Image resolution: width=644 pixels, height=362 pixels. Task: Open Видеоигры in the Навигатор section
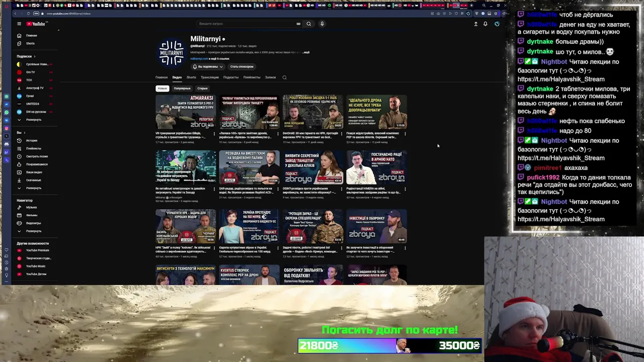(33, 223)
